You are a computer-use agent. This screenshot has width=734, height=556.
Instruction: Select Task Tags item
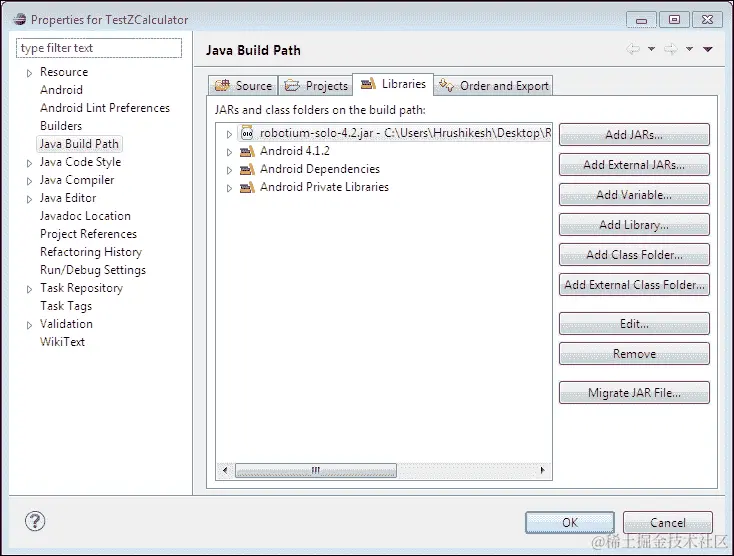tap(66, 306)
